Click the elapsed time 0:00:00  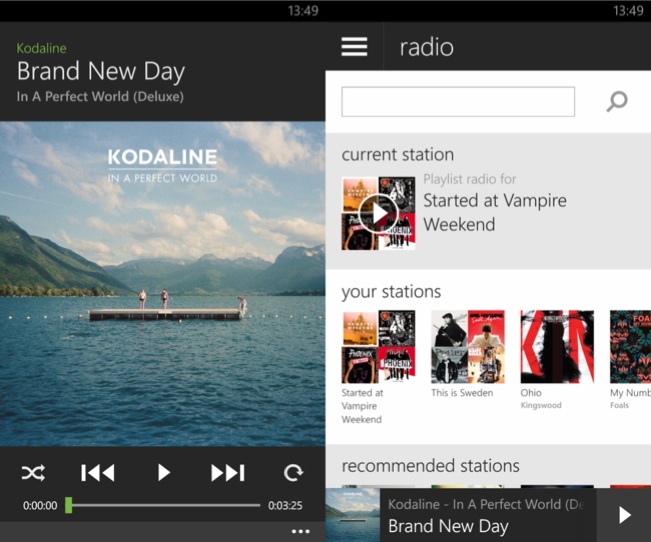pyautogui.click(x=40, y=505)
